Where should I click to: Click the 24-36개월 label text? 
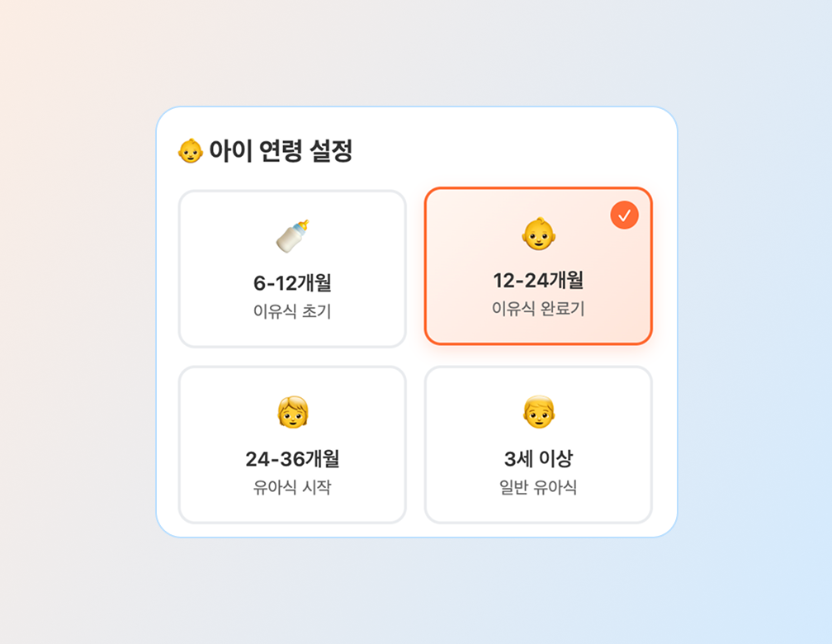[292, 458]
